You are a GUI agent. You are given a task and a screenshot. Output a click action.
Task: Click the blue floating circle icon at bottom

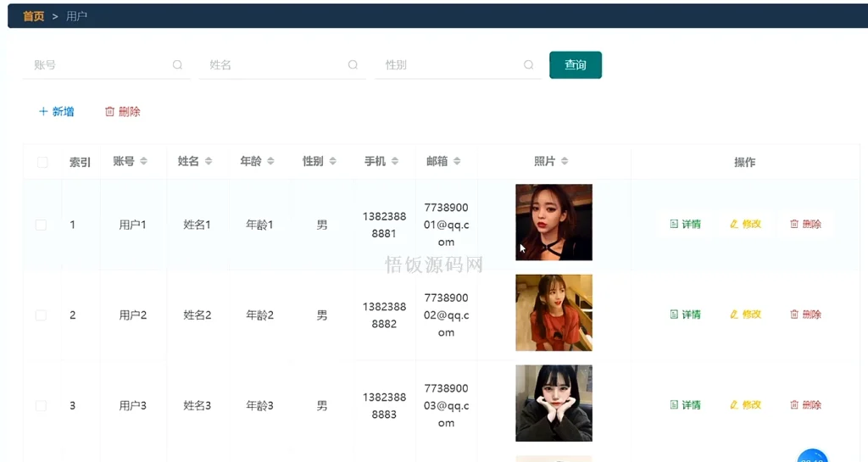click(x=812, y=456)
